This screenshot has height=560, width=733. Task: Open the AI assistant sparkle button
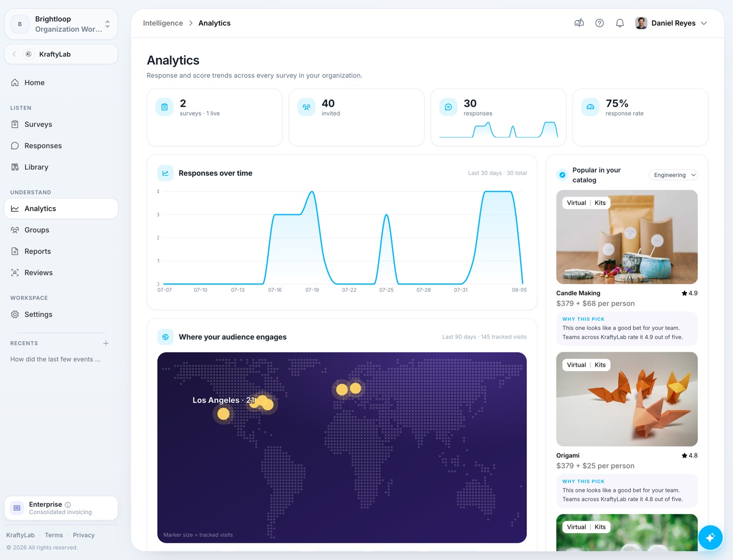(711, 537)
